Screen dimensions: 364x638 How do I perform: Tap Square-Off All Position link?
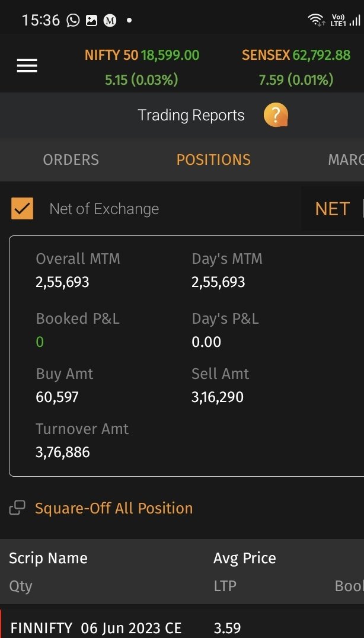pos(114,508)
